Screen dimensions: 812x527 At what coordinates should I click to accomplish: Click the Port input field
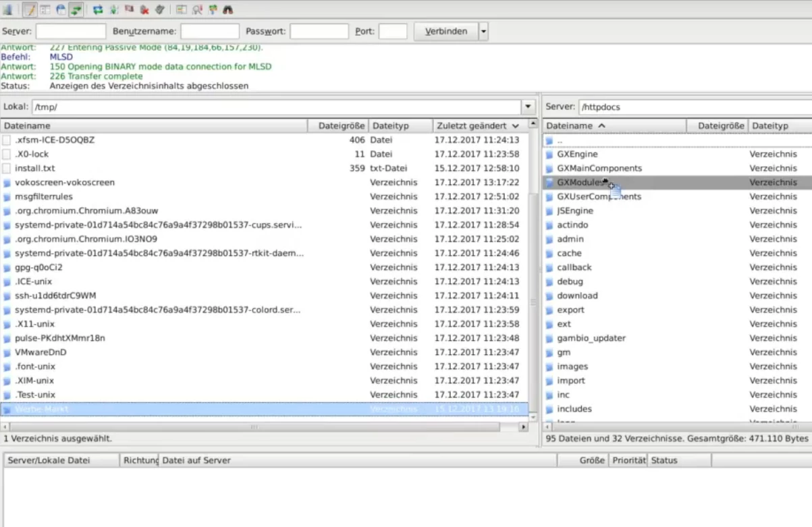pos(393,31)
